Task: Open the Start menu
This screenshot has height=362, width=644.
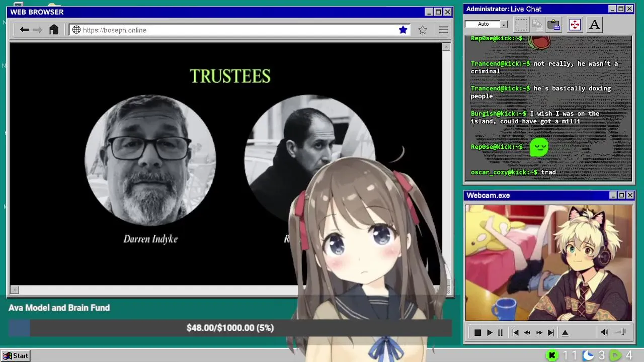Action: (x=16, y=355)
